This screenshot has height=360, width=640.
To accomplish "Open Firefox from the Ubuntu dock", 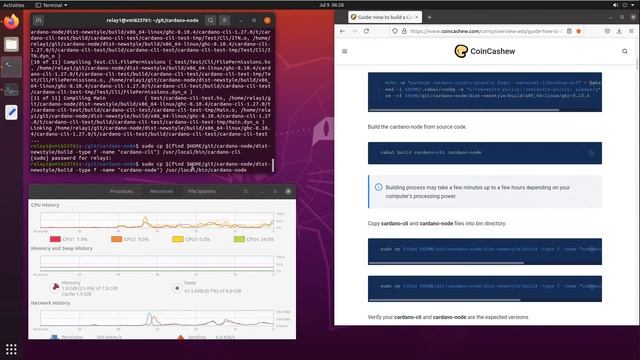I will point(11,21).
